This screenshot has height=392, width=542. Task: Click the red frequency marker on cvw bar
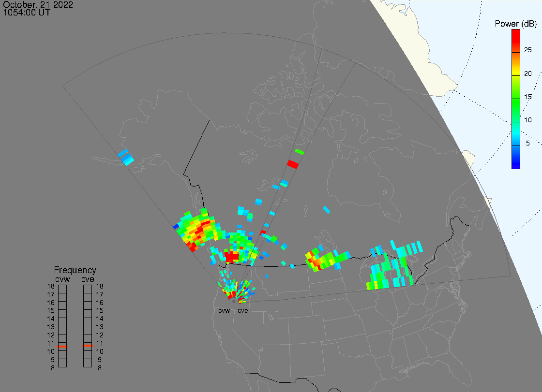click(x=62, y=347)
